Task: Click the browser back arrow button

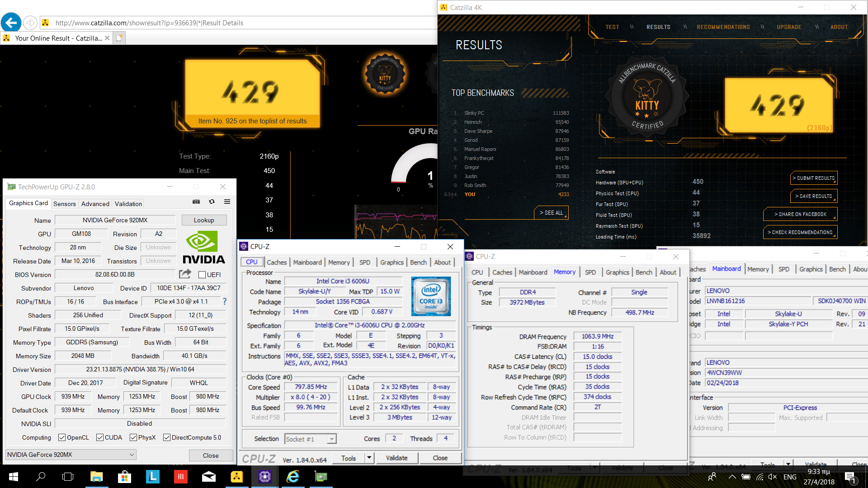Action: pyautogui.click(x=11, y=22)
